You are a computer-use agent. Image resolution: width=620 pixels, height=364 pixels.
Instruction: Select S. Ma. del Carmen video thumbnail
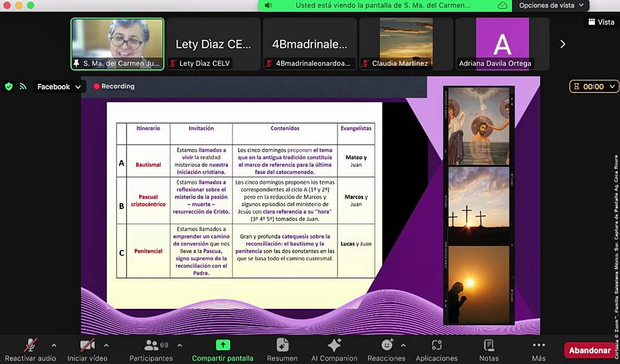click(117, 44)
